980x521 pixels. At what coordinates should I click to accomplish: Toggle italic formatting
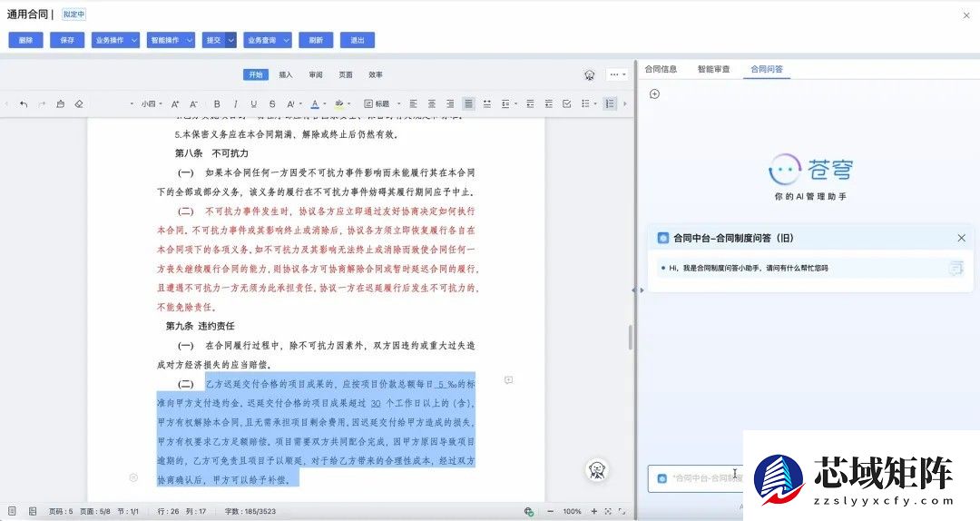(x=235, y=103)
